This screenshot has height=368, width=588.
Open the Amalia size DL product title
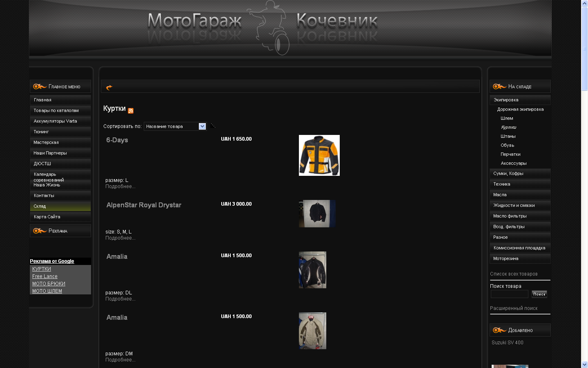(x=117, y=256)
